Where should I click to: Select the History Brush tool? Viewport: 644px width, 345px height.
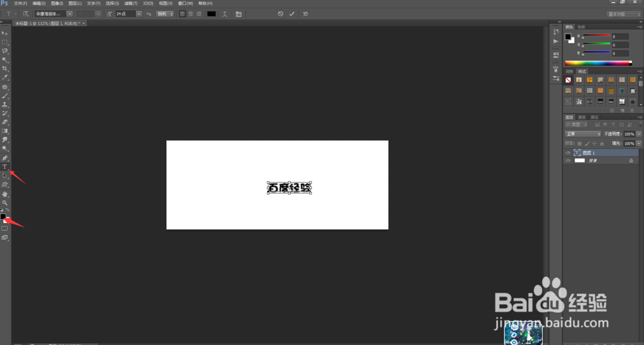click(x=5, y=113)
